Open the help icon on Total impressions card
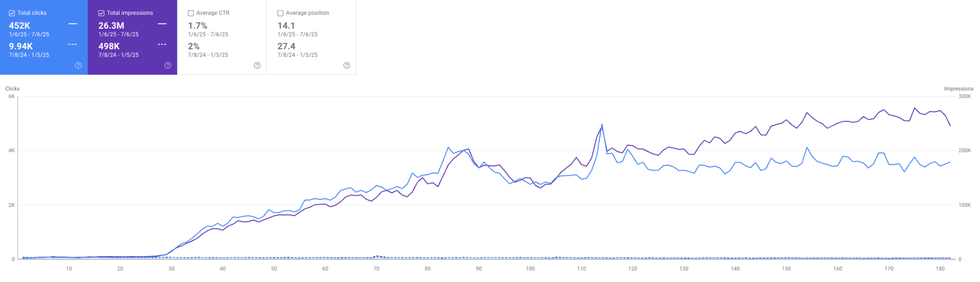Screen dimensions: 980x282 (168, 66)
